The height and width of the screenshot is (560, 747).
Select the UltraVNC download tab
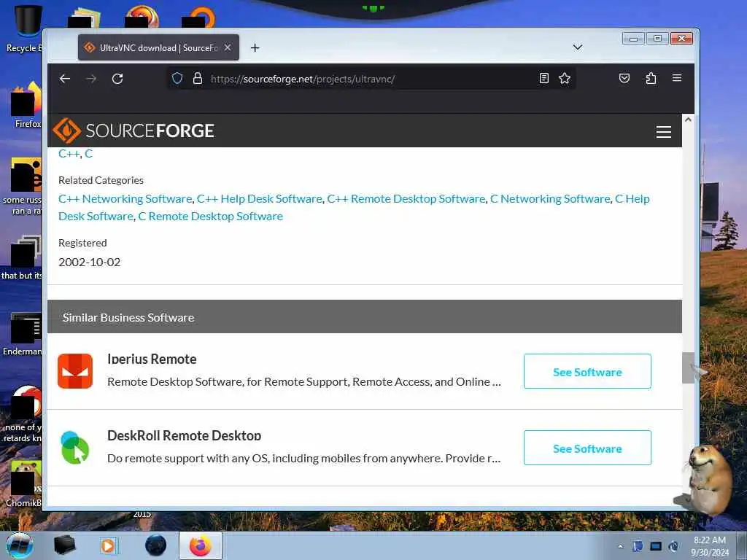(158, 47)
